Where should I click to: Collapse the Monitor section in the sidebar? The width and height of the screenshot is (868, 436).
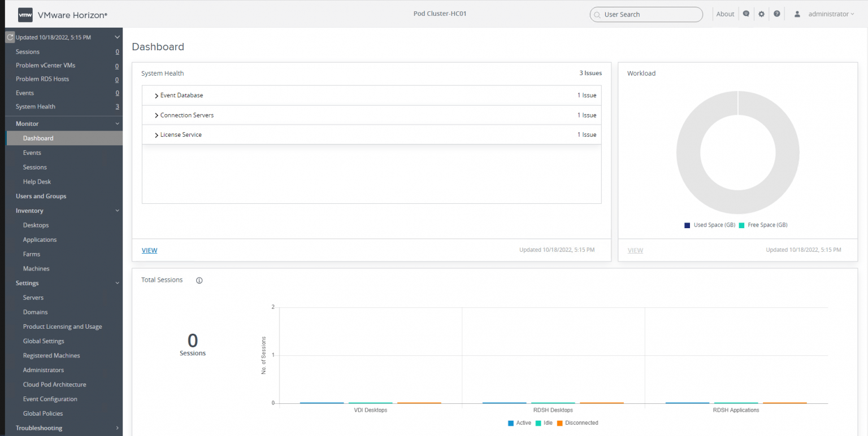tap(118, 123)
